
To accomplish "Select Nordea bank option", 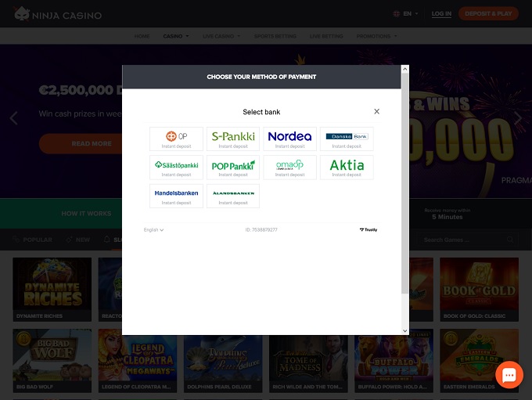I will (x=289, y=139).
